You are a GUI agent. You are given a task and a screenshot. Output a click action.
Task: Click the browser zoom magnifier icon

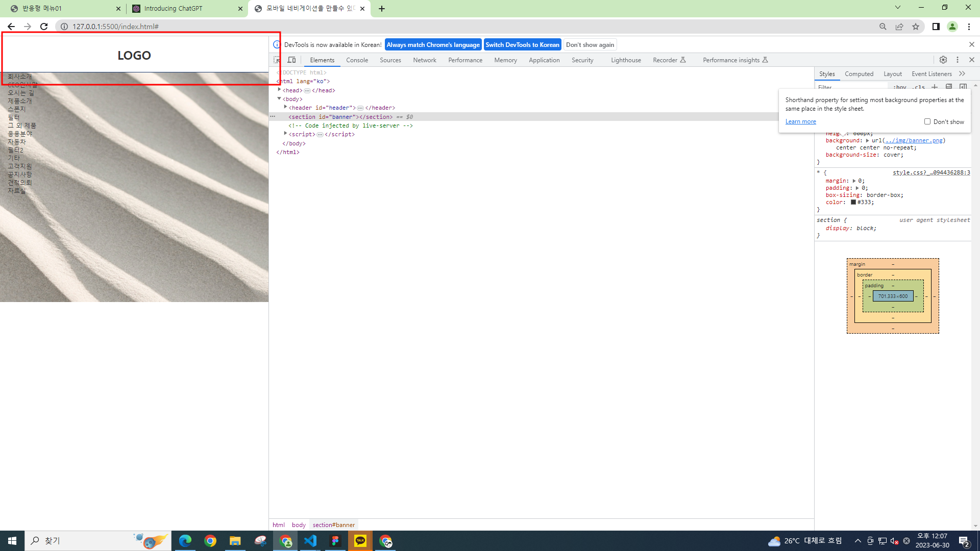coord(883,27)
